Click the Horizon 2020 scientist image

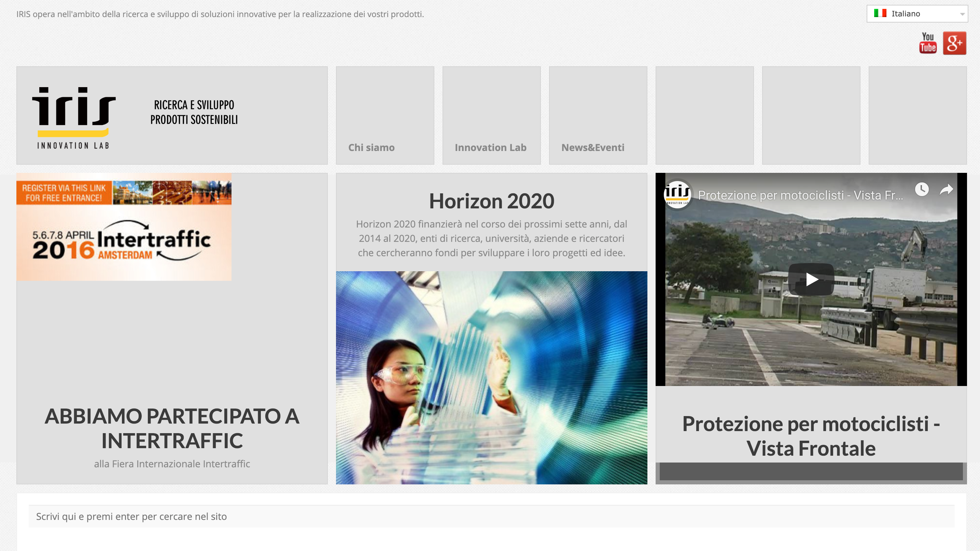pyautogui.click(x=491, y=377)
